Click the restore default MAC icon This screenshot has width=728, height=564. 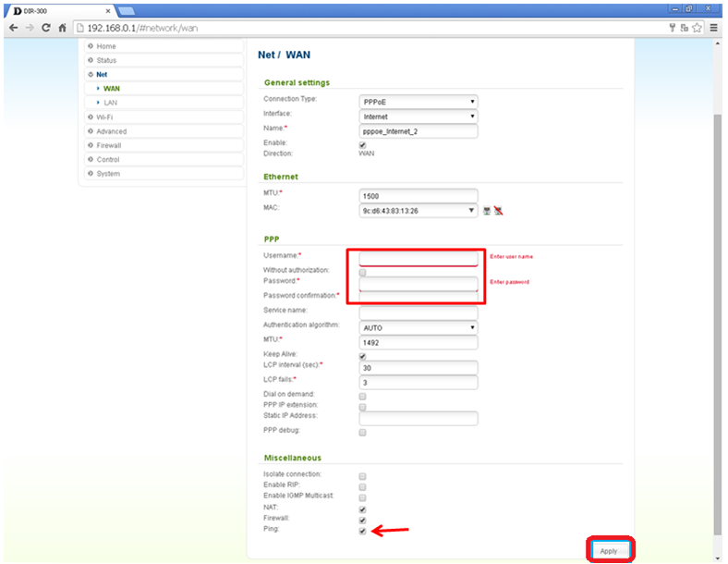click(x=499, y=210)
